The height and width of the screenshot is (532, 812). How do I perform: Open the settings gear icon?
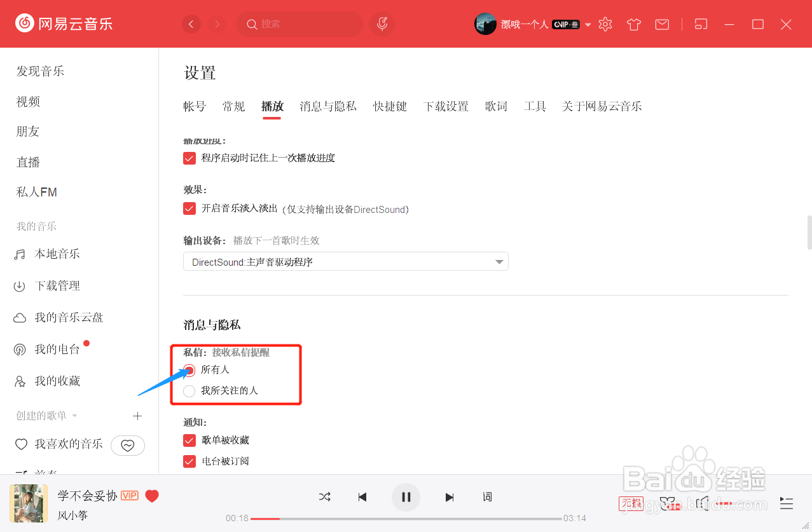click(605, 24)
